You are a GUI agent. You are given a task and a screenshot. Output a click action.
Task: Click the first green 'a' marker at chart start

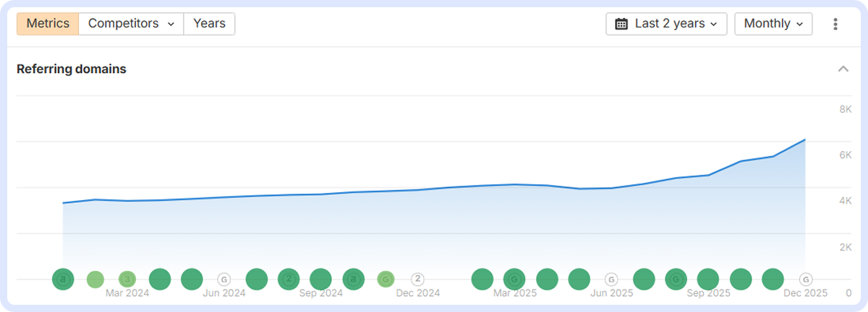(64, 279)
